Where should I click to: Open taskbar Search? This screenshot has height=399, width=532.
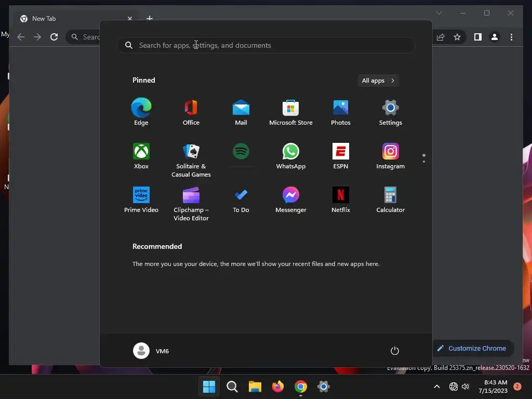coord(232,387)
